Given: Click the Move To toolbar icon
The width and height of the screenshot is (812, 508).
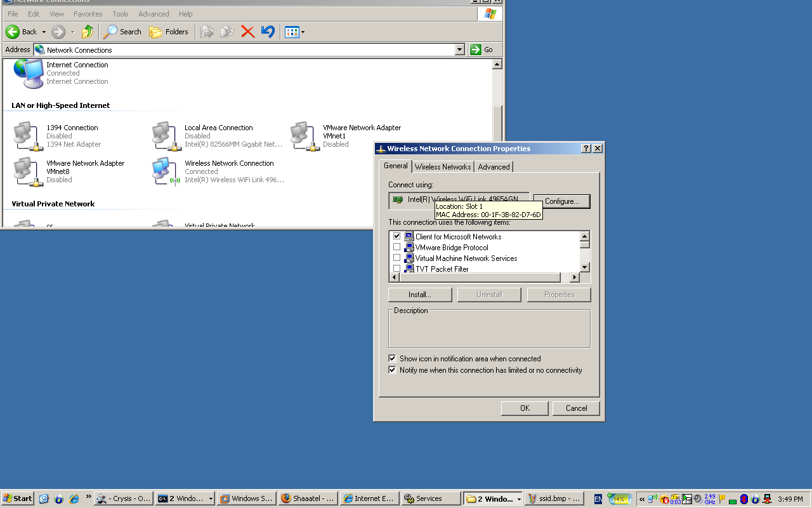Looking at the screenshot, I should click(x=207, y=32).
